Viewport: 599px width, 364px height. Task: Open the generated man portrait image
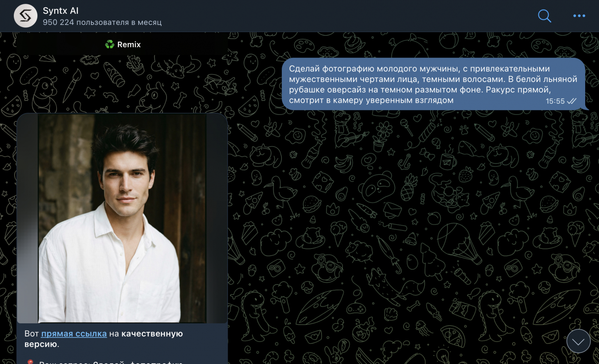(122, 218)
